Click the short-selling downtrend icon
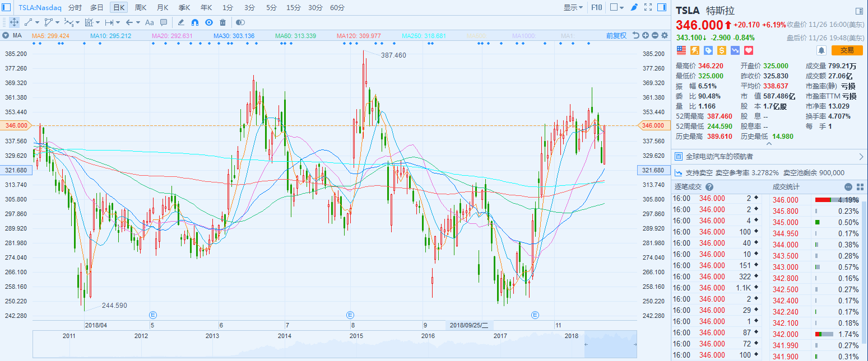Image resolution: width=868 pixels, height=361 pixels. click(x=735, y=50)
